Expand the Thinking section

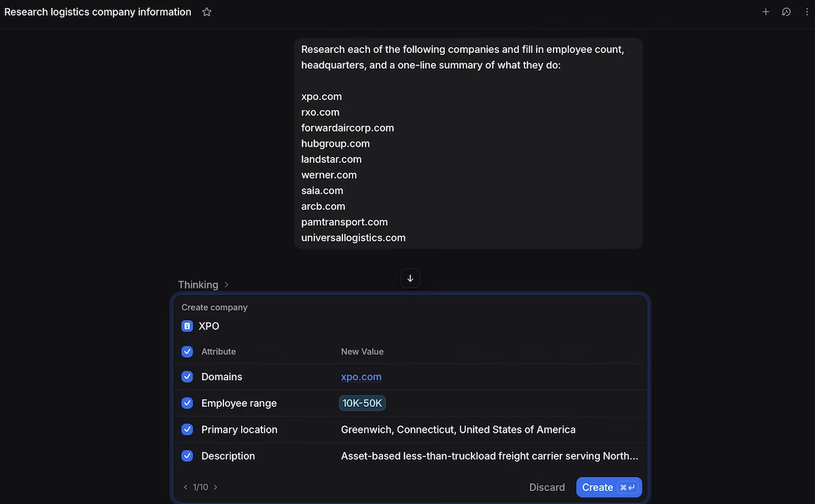point(203,285)
